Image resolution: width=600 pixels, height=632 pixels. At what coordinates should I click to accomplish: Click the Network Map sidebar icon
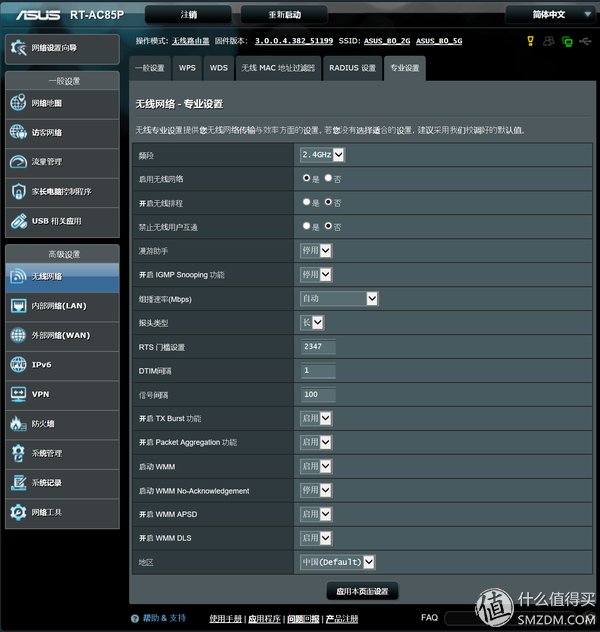click(x=20, y=103)
